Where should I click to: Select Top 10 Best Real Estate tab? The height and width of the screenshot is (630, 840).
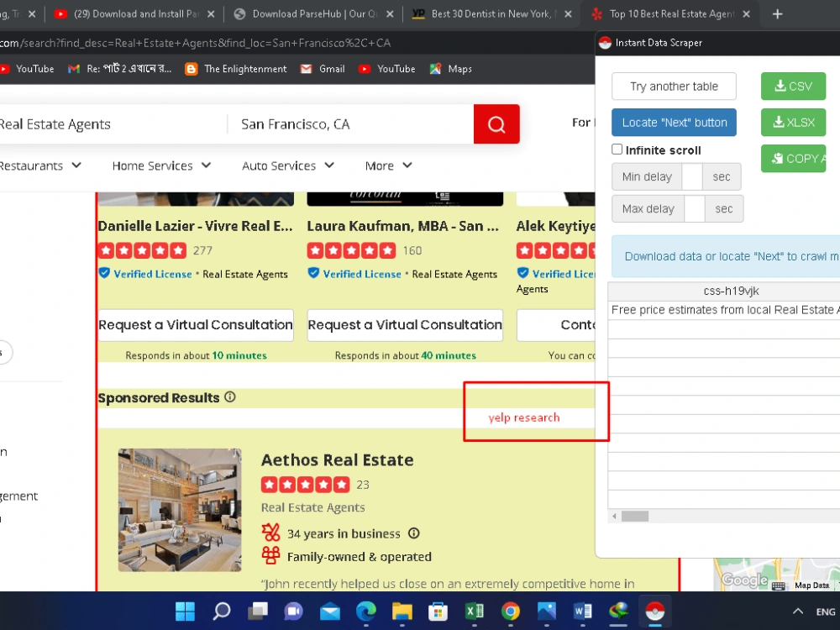pyautogui.click(x=672, y=14)
